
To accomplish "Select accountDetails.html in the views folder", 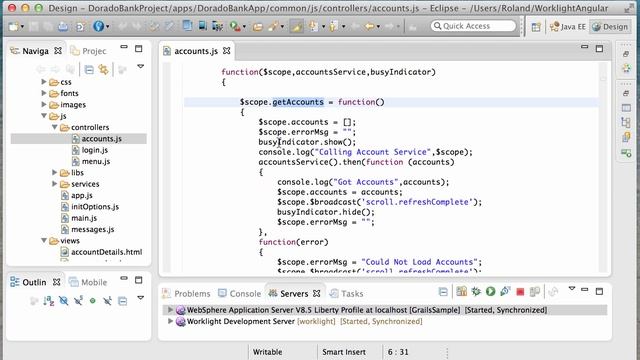I will 107,252.
